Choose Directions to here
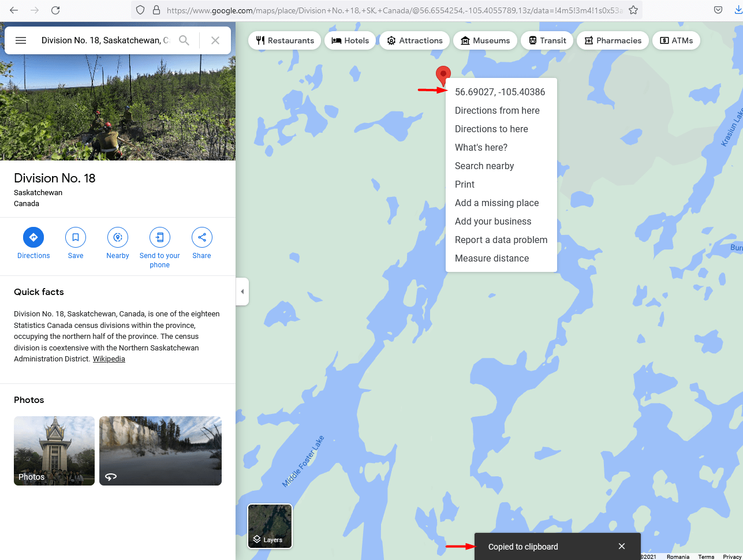743x560 pixels. [x=501, y=129]
